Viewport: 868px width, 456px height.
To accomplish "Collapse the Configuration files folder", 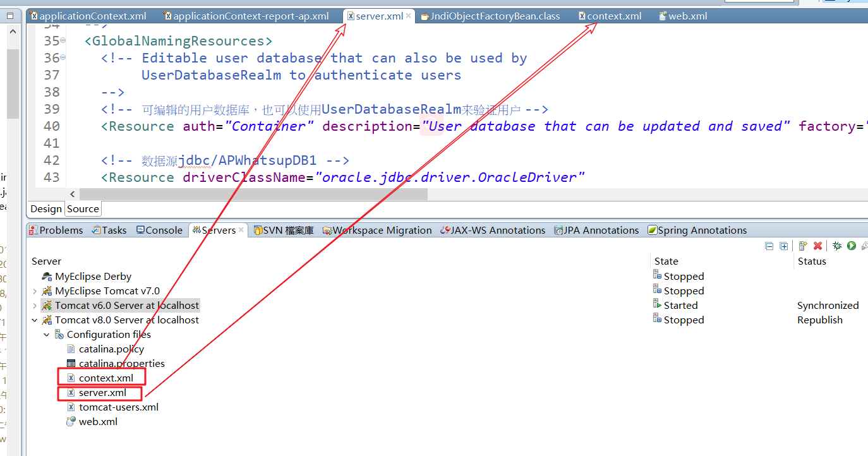I will click(x=45, y=334).
